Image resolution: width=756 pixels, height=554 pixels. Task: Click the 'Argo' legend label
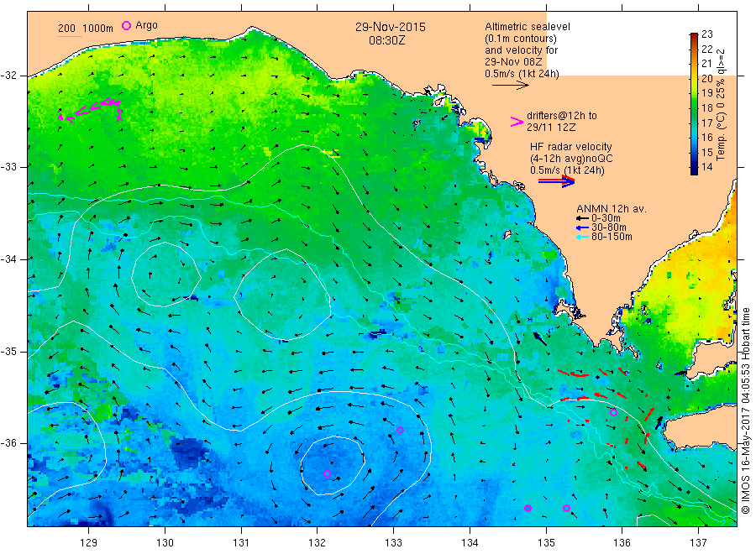(146, 25)
